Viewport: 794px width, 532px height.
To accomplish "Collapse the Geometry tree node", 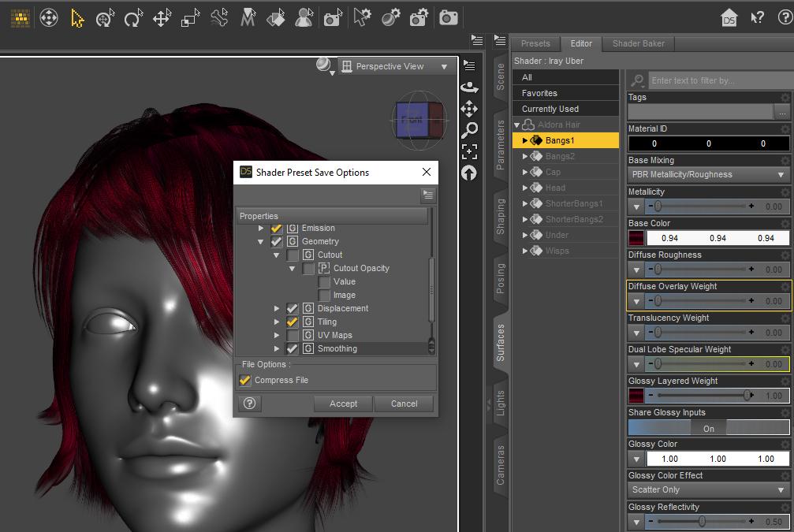I will tap(261, 242).
